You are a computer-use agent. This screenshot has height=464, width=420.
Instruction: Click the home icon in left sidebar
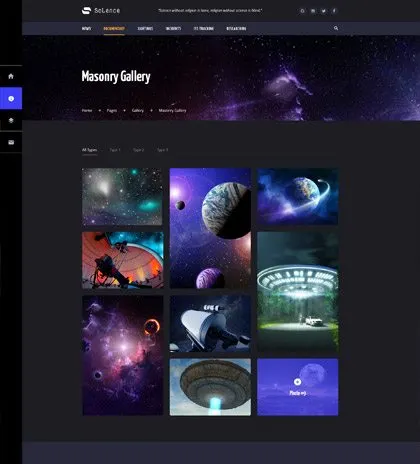click(11, 76)
